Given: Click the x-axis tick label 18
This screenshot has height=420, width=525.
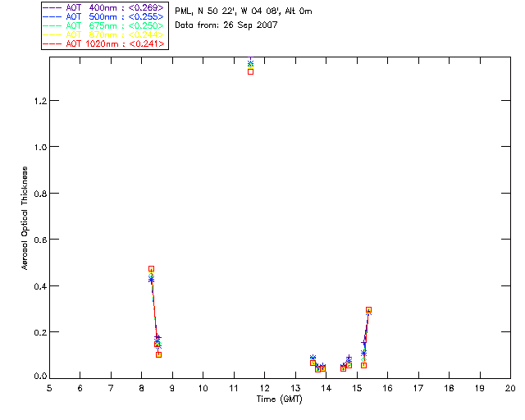Looking at the screenshot, I should (x=449, y=388).
